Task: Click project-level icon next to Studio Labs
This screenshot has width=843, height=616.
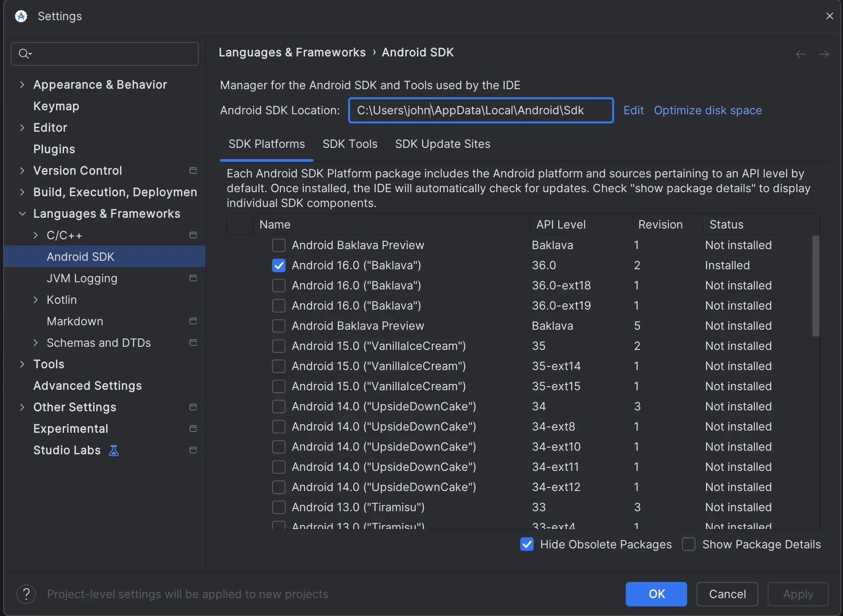Action: (x=193, y=450)
